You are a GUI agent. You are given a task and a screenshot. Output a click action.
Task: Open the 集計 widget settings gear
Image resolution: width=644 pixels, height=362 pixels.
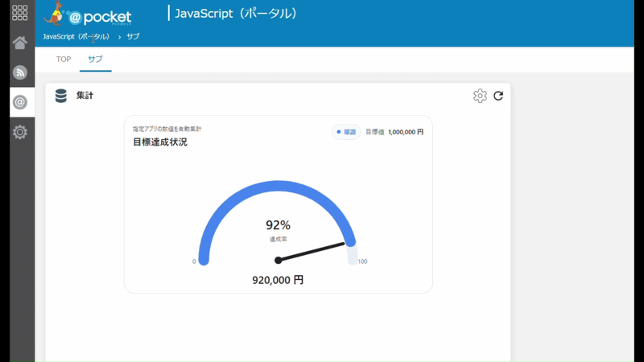480,96
